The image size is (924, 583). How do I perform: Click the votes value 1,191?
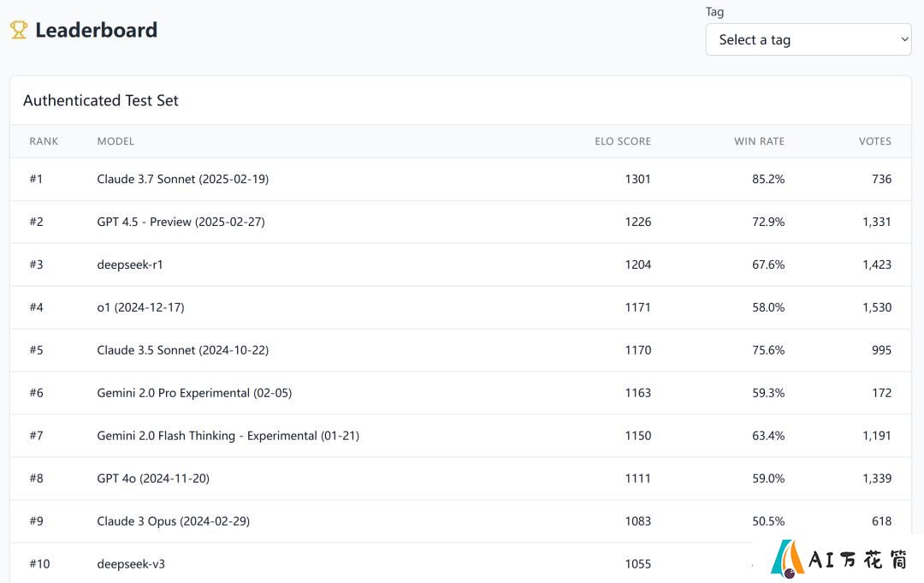tap(877, 436)
